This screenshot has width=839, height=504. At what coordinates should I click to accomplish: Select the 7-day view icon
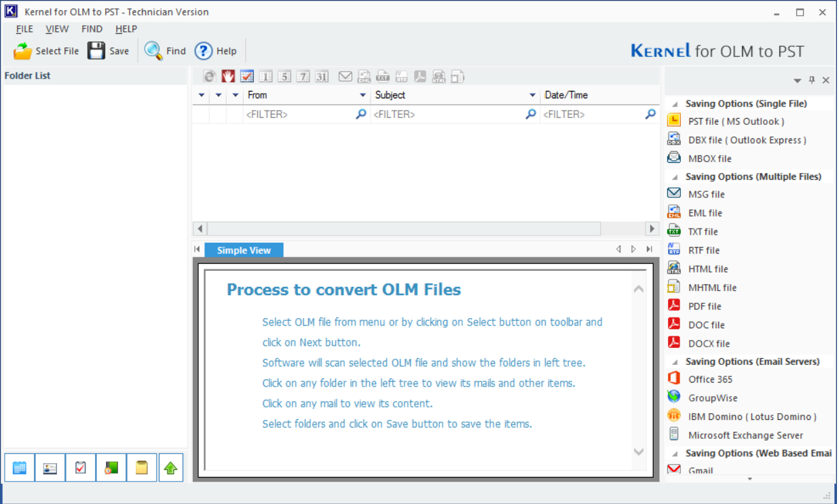point(303,77)
